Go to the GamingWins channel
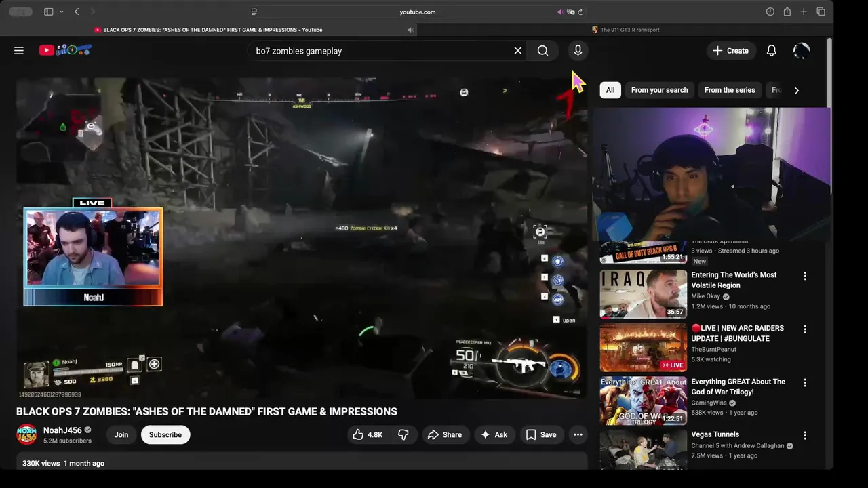 tap(709, 403)
